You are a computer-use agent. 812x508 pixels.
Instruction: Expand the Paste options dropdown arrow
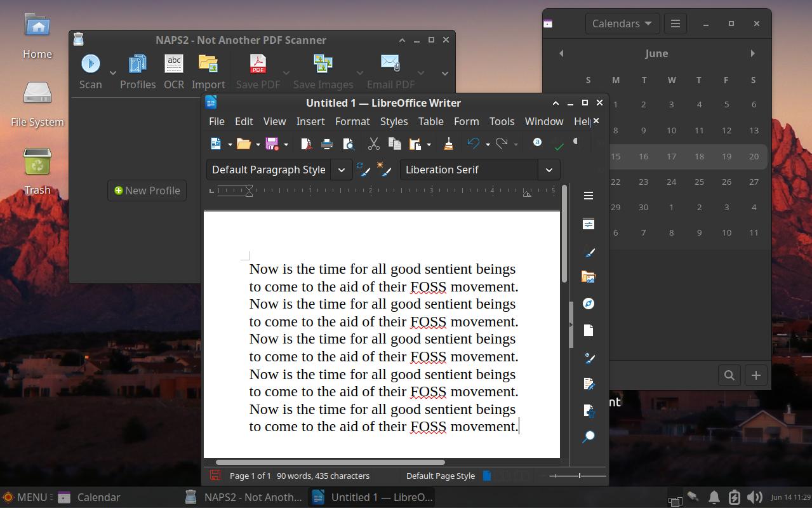(429, 145)
